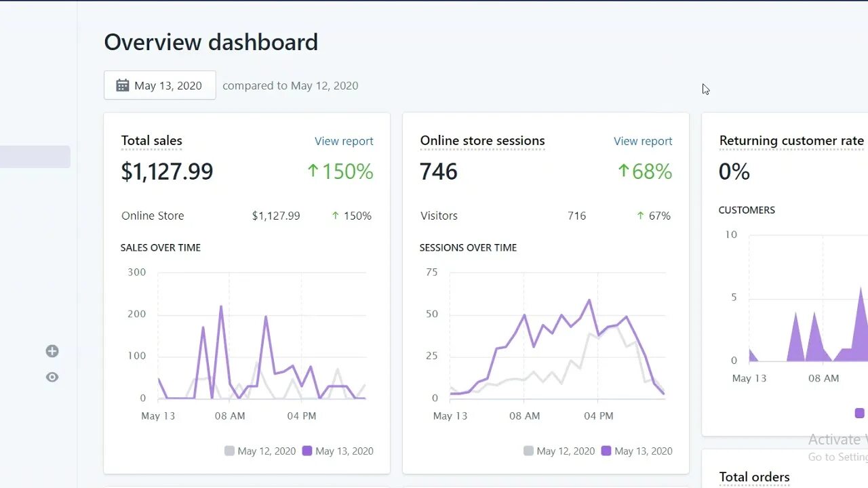Viewport: 868px width, 488px height.
Task: Open View report for Total sales
Action: pos(344,141)
